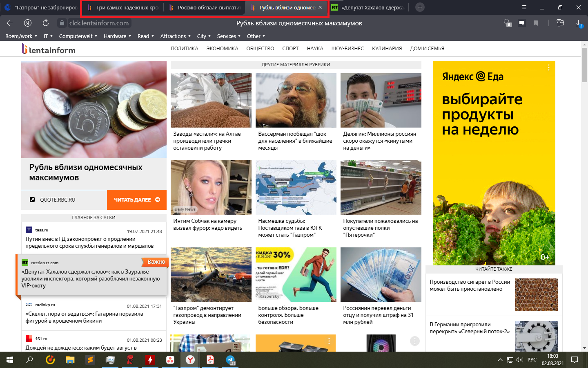Screen dimensions: 588x368
Task: Expand the Other bookmarks folder
Action: [256, 36]
